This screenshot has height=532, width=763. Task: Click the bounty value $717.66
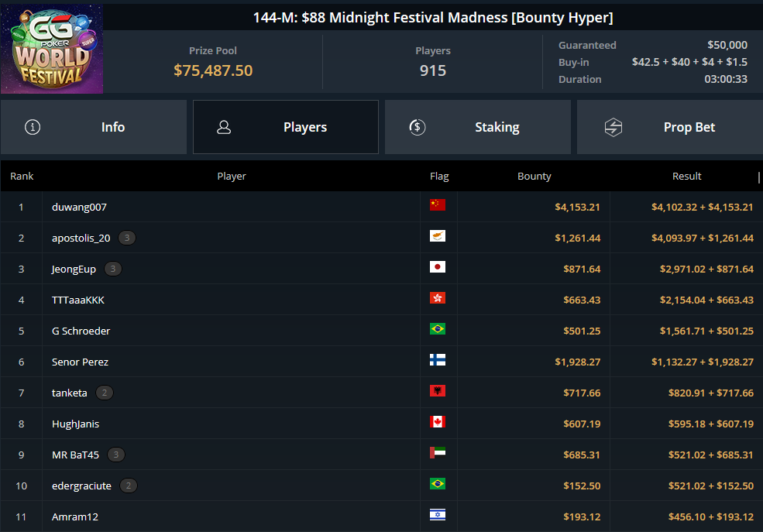(582, 393)
